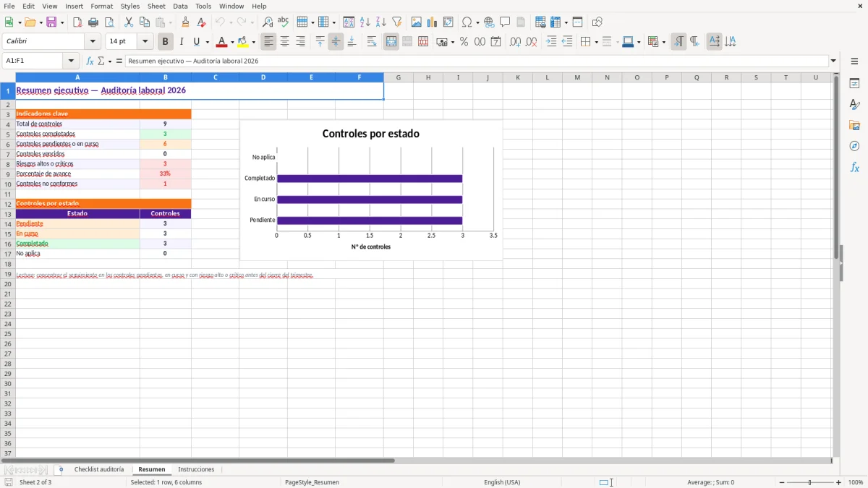Open background color dropdown arrow
Screen dimensions: 868x488
pyautogui.click(x=253, y=42)
